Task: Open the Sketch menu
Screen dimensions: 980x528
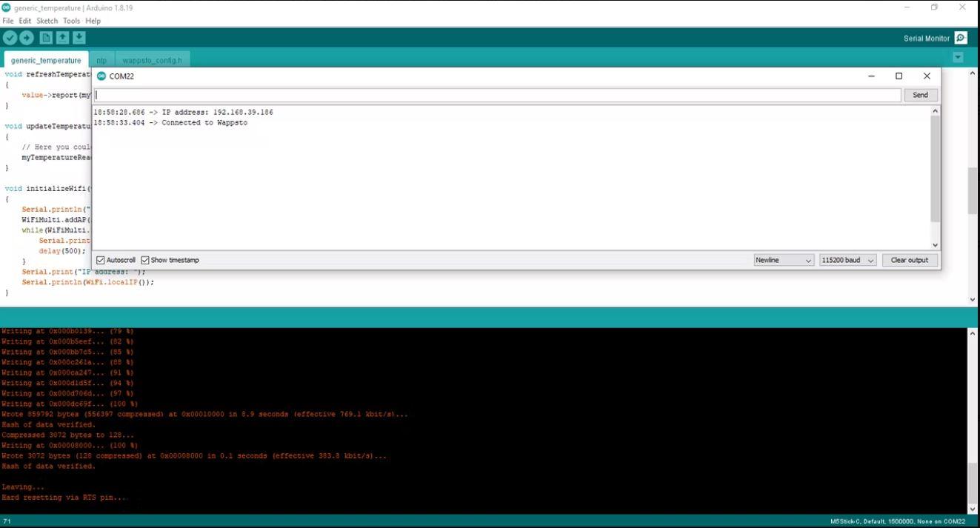Action: tap(47, 21)
